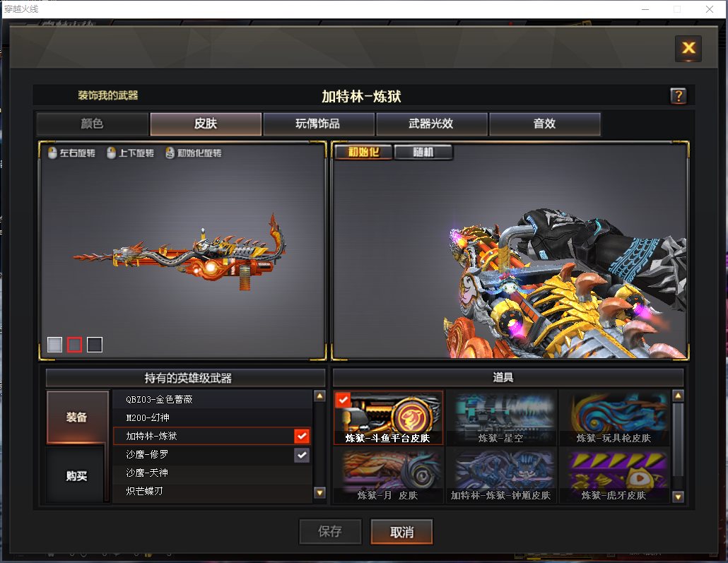The image size is (728, 563).
Task: Select 沙鹰-修罗 weapon row
Action: point(212,454)
